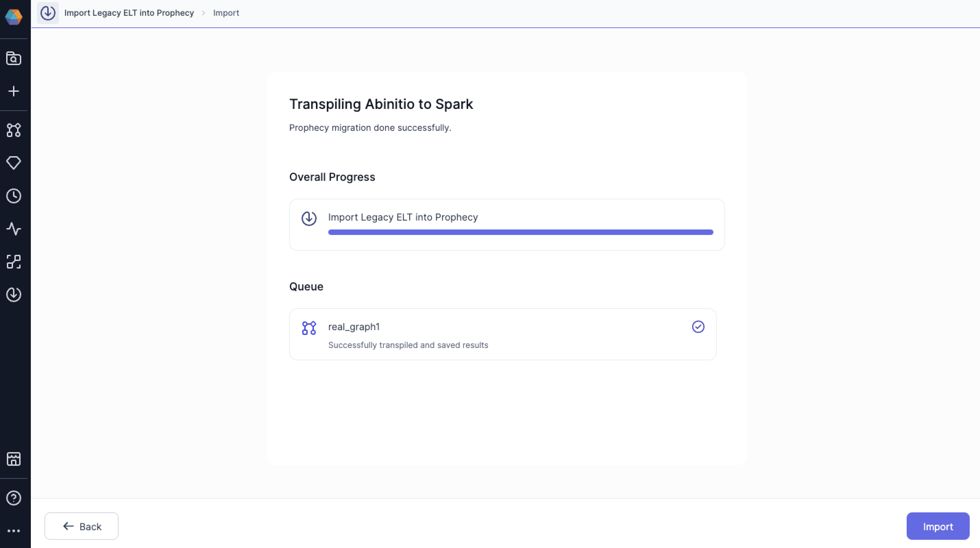Image resolution: width=980 pixels, height=548 pixels.
Task: Select the Import breadcrumb item
Action: click(x=226, y=13)
